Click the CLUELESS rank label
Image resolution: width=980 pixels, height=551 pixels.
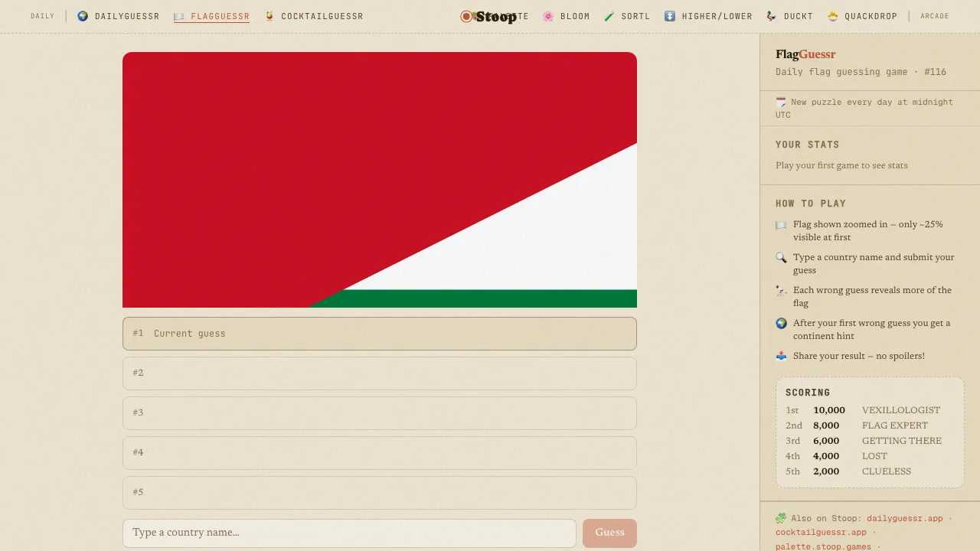pyautogui.click(x=887, y=471)
